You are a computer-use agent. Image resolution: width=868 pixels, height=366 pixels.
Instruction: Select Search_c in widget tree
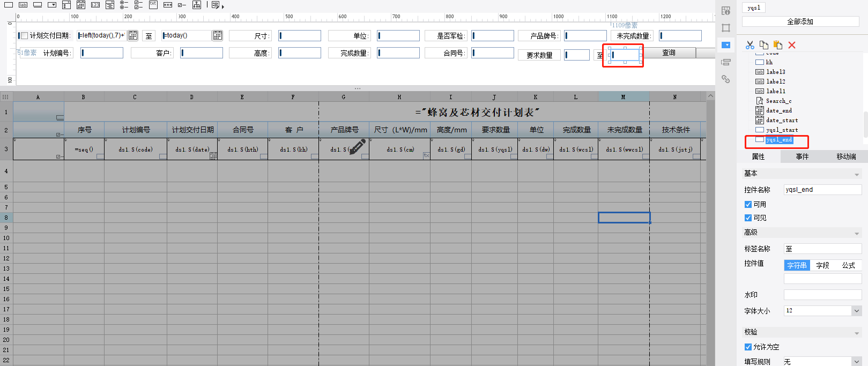[778, 101]
